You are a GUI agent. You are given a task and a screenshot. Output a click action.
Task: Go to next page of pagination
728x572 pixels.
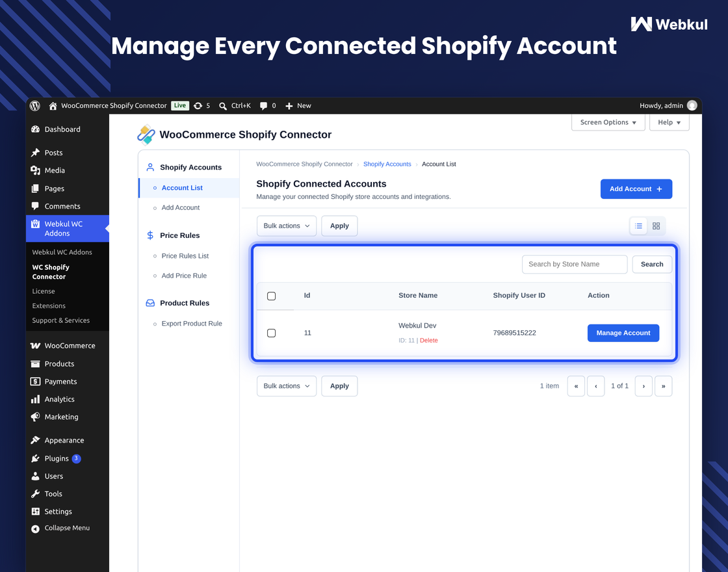[643, 386]
